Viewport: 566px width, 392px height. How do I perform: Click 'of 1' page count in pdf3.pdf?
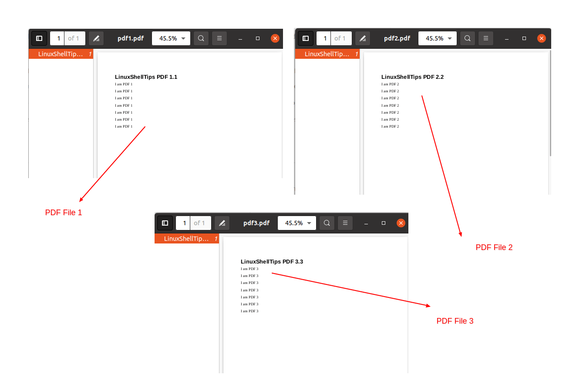199,223
